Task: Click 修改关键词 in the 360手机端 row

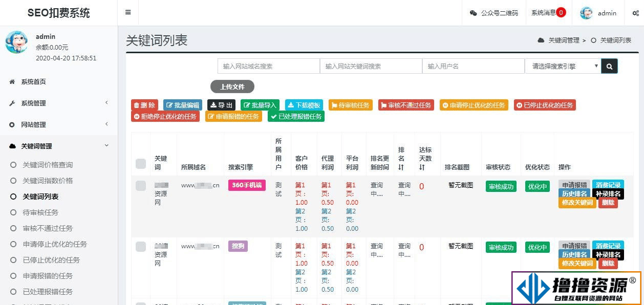Action: pos(577,203)
